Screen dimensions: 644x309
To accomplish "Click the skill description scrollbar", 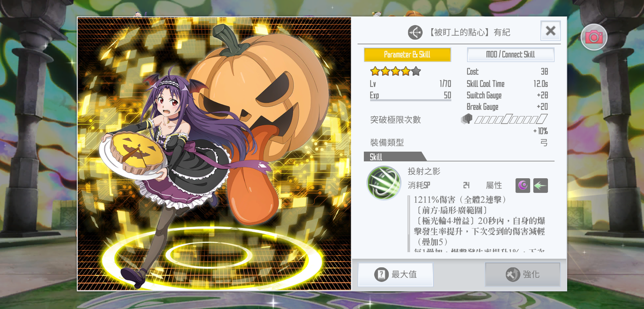I will 410,224.
